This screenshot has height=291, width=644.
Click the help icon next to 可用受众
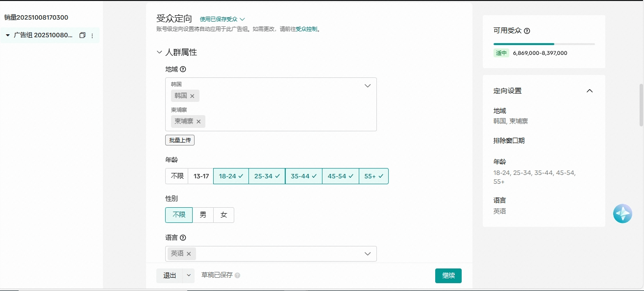click(527, 31)
